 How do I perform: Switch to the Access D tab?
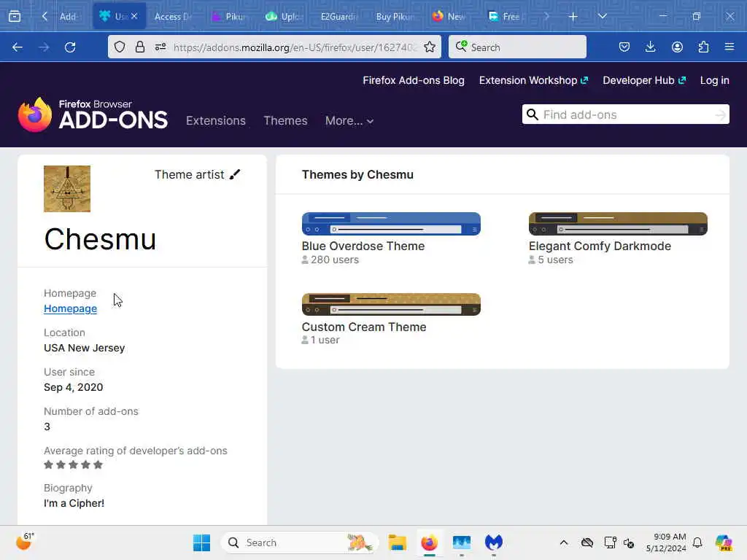tap(172, 16)
